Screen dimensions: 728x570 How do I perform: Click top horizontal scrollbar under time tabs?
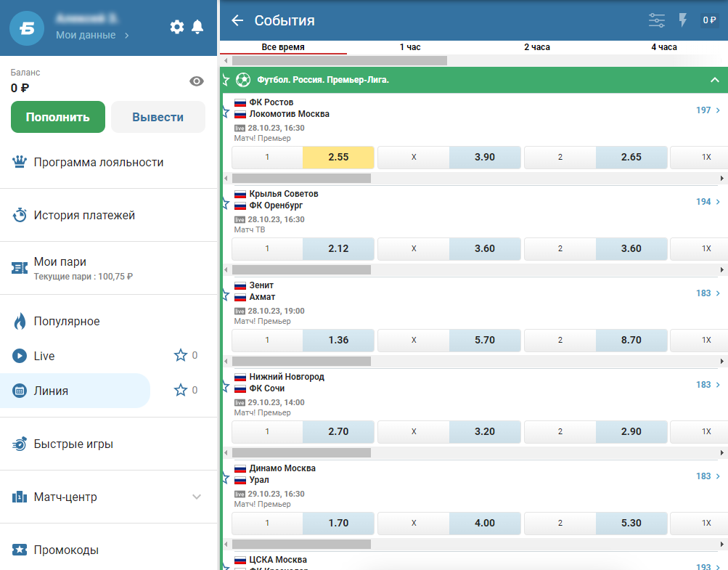tap(340, 60)
